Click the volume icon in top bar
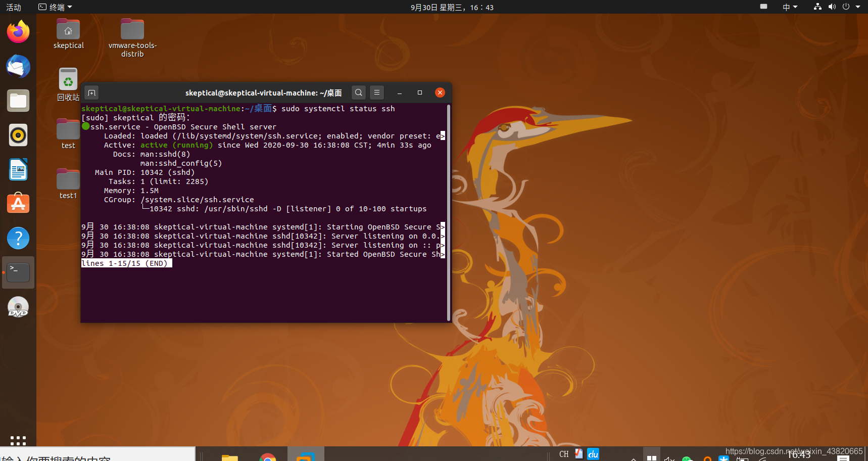 coord(832,7)
